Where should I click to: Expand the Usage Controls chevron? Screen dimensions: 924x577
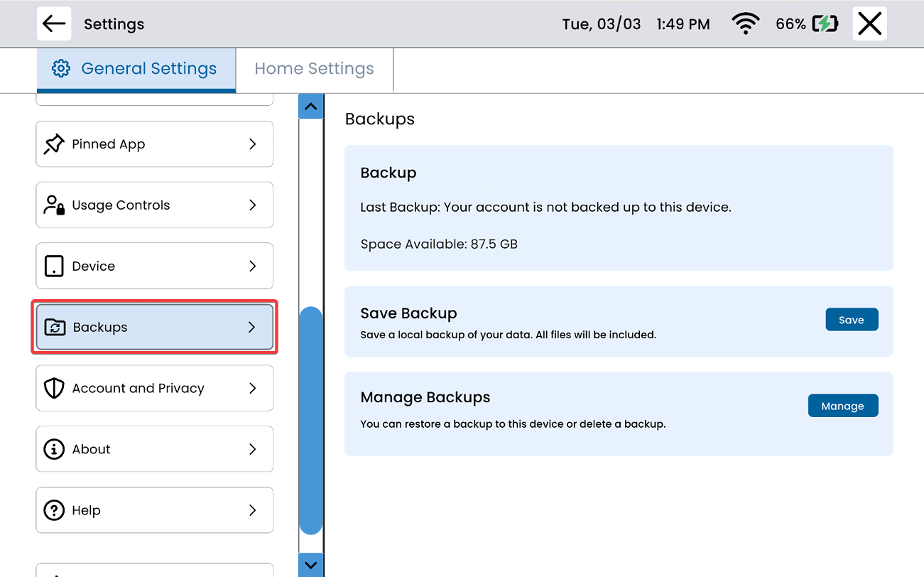[252, 205]
